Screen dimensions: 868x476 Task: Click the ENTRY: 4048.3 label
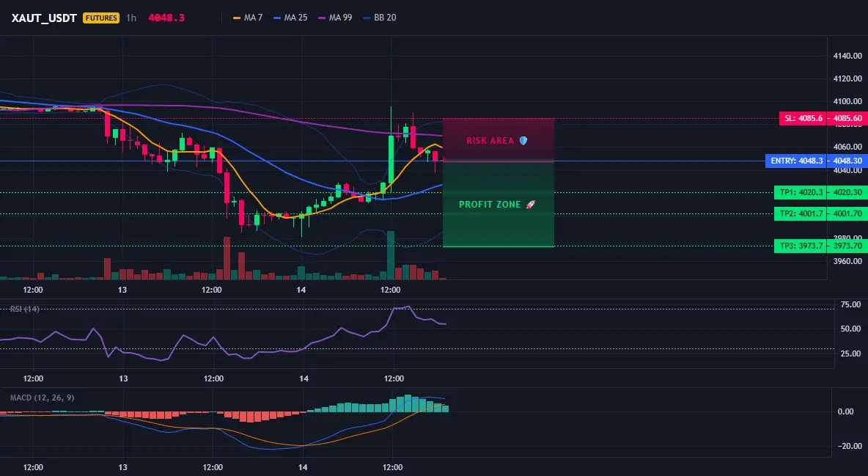[796, 161]
